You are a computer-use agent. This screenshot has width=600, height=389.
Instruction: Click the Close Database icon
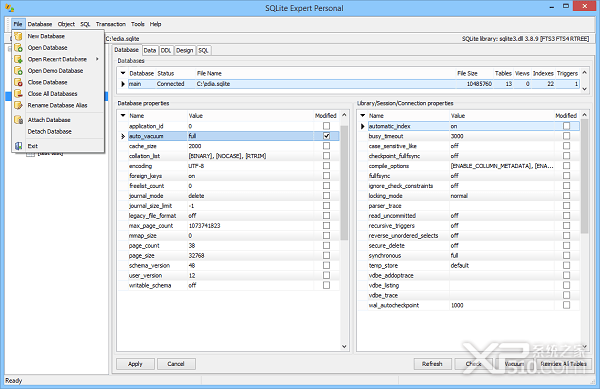[x=18, y=82]
